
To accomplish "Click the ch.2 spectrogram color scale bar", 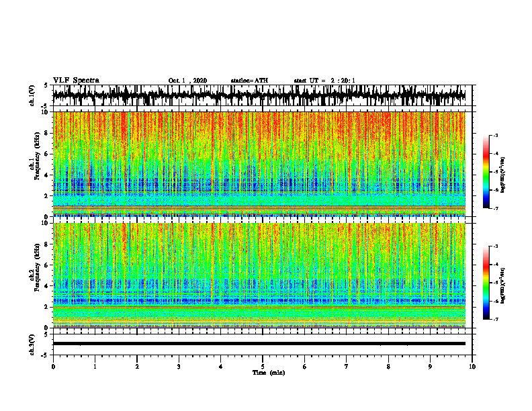I will click(486, 283).
